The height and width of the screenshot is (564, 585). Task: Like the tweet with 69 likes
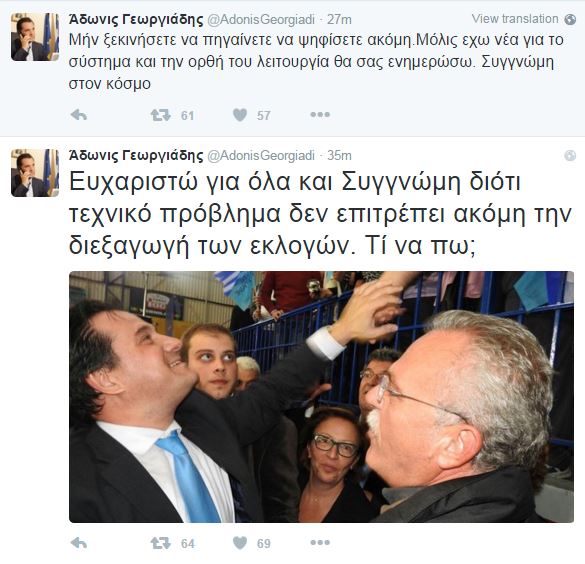240,543
